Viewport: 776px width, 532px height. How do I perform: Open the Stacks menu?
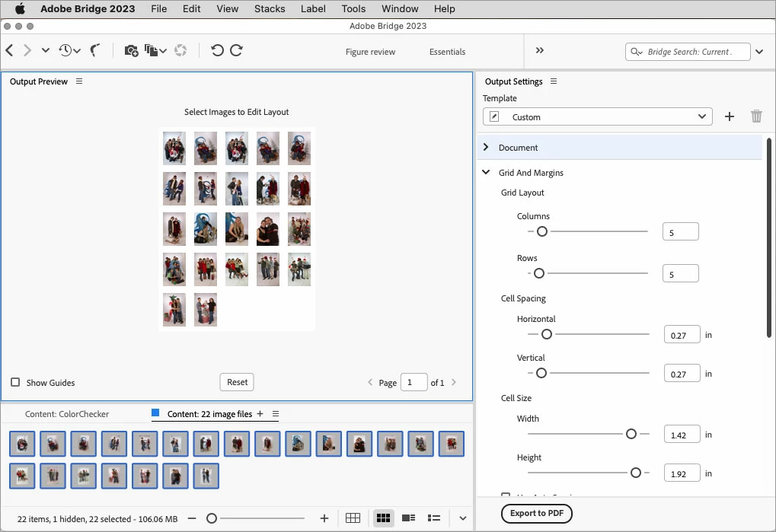[x=270, y=9]
